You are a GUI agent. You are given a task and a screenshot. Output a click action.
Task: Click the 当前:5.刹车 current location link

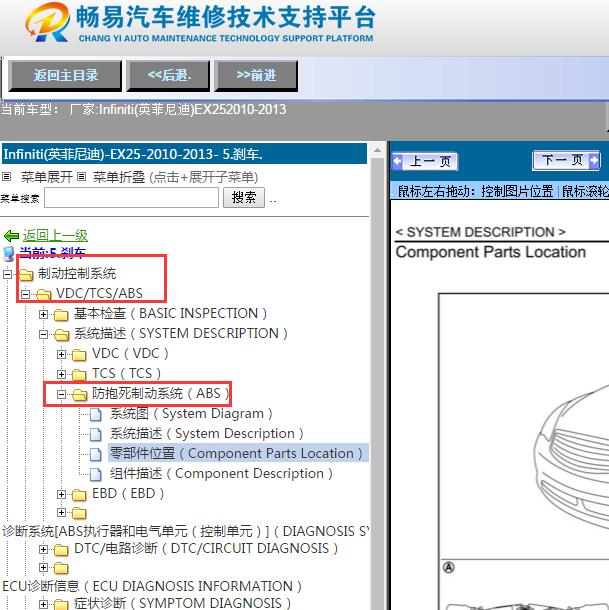click(x=53, y=253)
